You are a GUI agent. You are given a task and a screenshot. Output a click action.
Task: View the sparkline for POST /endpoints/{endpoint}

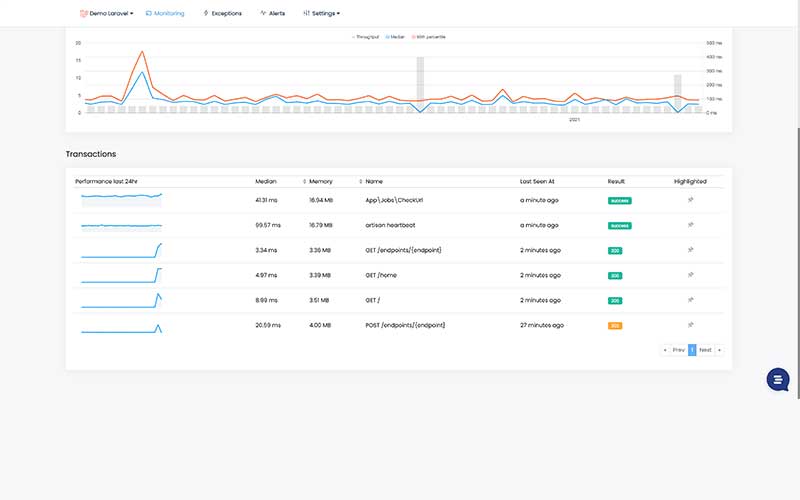(121, 328)
